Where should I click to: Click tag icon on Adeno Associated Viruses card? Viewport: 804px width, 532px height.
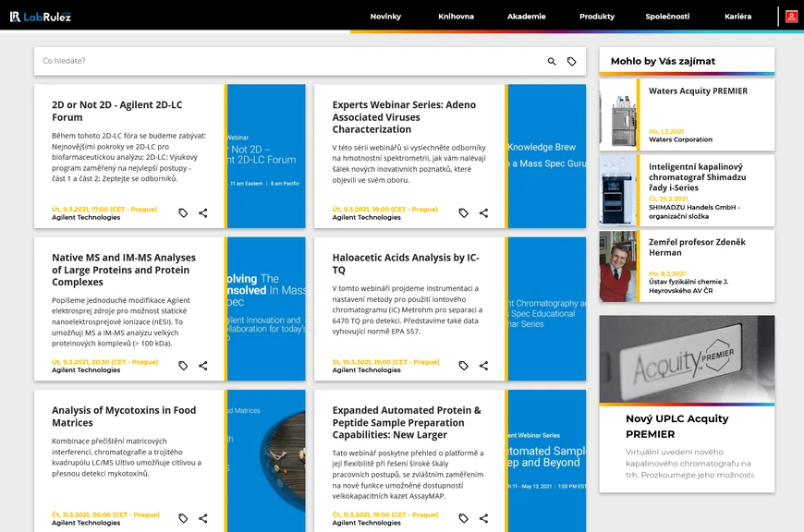point(464,212)
